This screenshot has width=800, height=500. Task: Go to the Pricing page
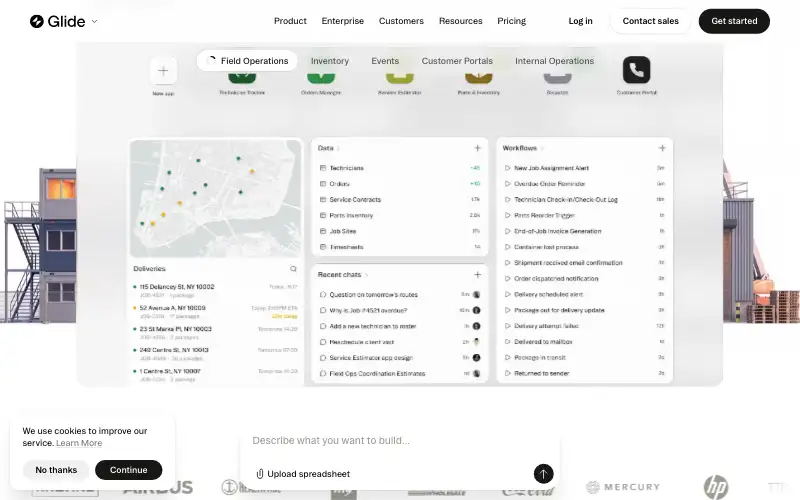tap(511, 21)
